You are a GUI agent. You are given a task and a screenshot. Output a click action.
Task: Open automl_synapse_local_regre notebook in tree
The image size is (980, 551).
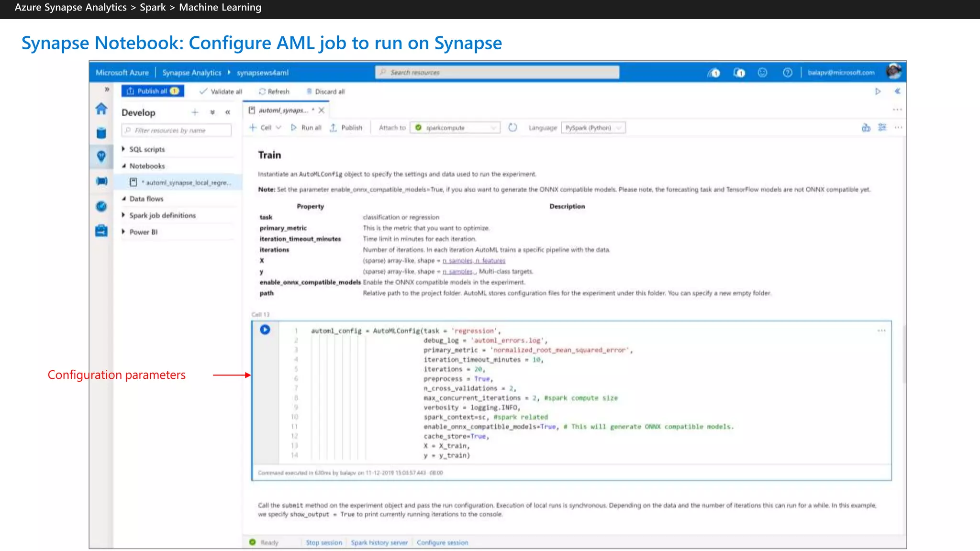(180, 182)
